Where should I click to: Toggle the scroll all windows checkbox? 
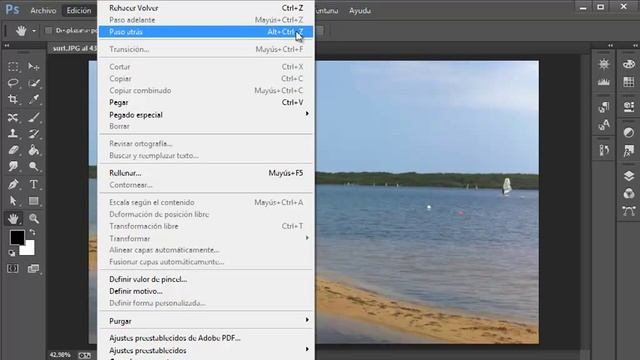pos(49,31)
